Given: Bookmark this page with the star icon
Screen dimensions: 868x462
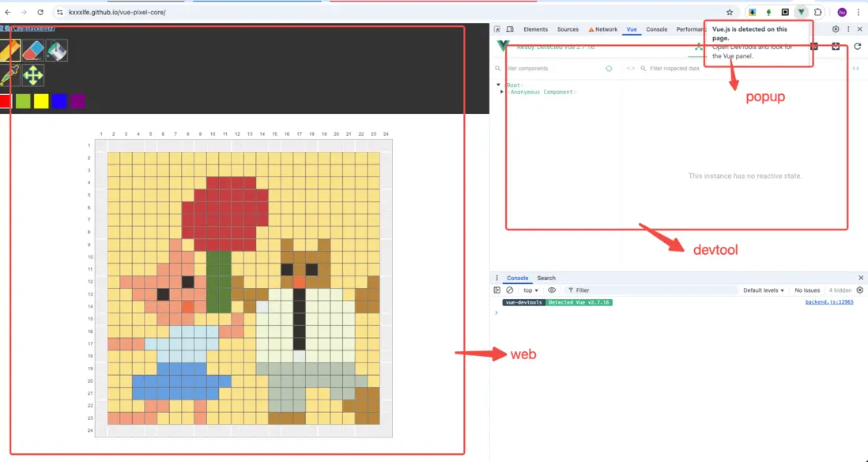Looking at the screenshot, I should (730, 12).
